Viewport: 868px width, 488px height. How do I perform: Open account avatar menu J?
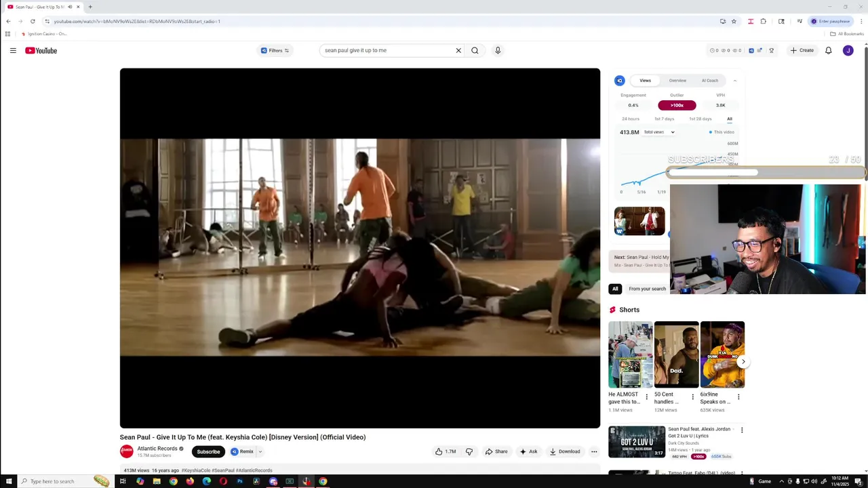point(848,50)
